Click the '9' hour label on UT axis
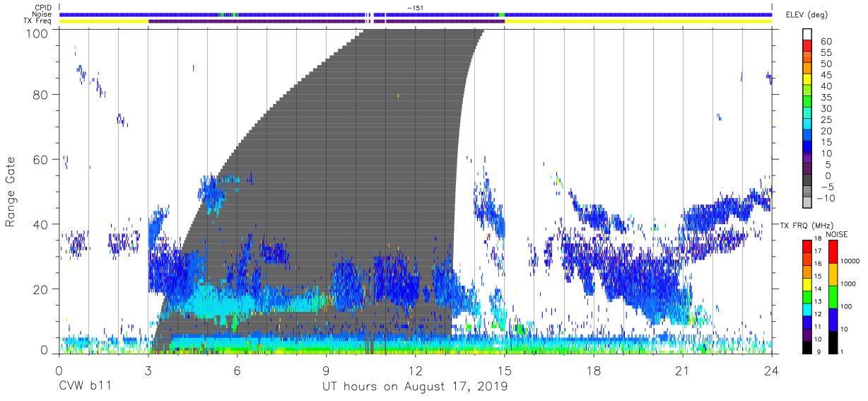 (x=327, y=371)
